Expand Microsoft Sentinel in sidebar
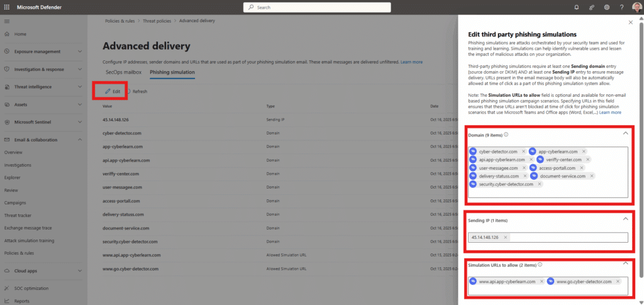The width and height of the screenshot is (644, 305). (x=80, y=123)
